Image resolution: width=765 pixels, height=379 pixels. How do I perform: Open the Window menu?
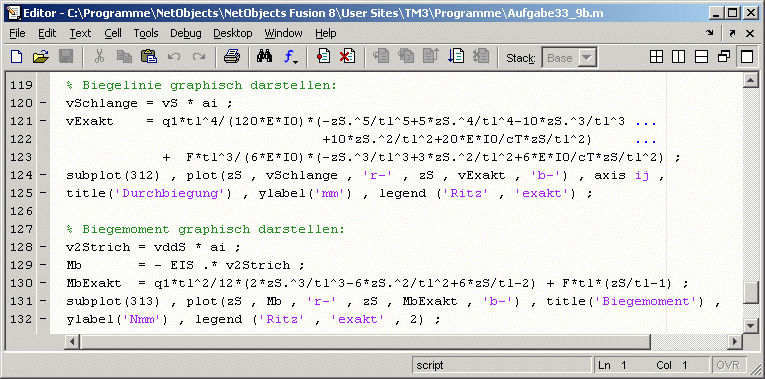click(283, 33)
